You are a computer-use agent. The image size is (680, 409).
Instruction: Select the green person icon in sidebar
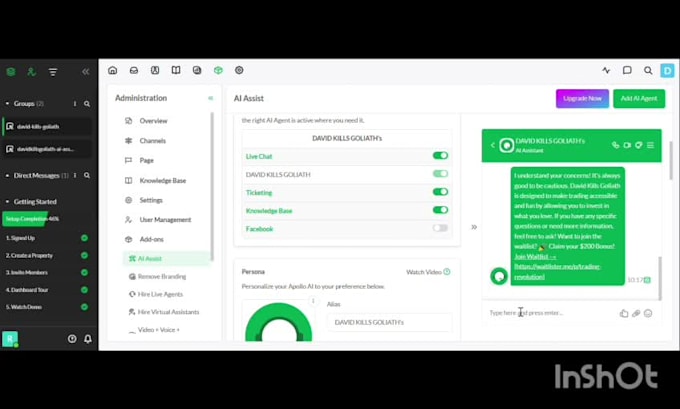[32, 72]
